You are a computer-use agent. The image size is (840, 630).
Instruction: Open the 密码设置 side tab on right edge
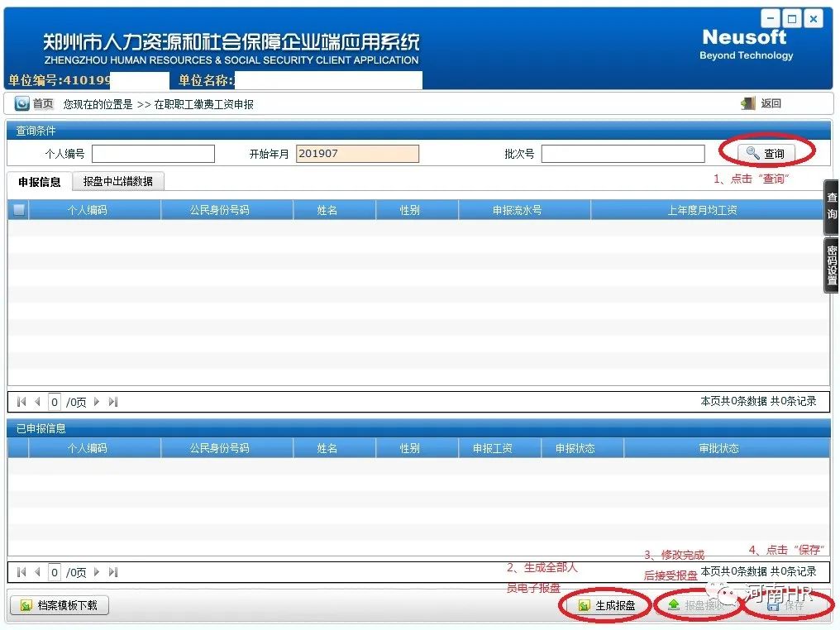(x=832, y=265)
